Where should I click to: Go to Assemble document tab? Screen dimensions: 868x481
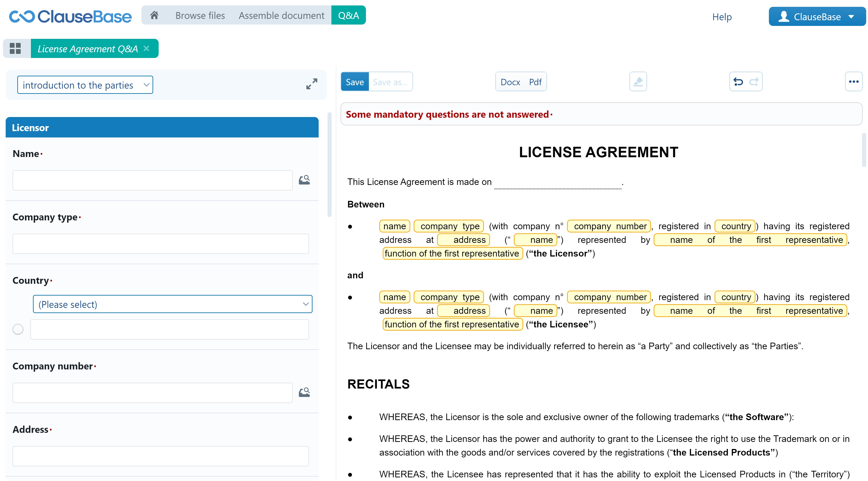tap(281, 15)
